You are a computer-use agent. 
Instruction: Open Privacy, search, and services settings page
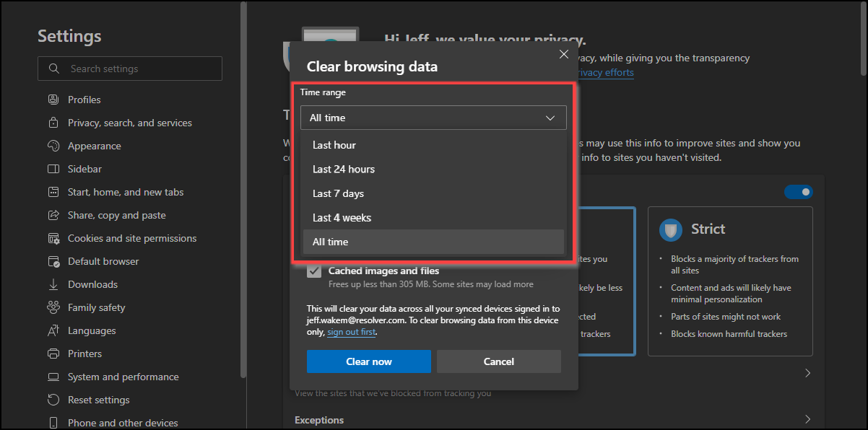(130, 123)
